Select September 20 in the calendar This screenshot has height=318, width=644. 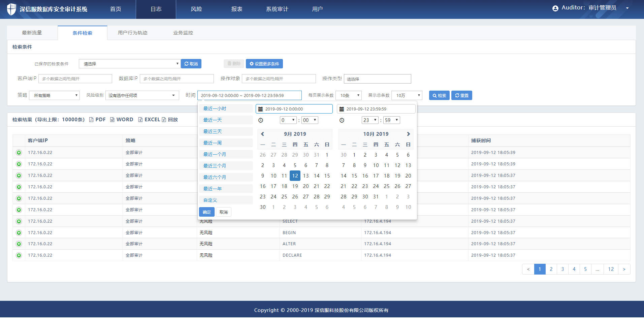pos(305,186)
